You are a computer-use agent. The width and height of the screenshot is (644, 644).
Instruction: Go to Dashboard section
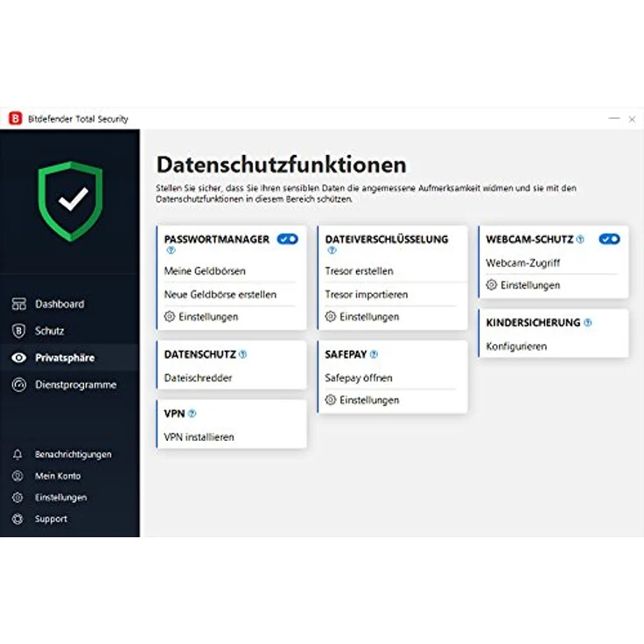click(59, 304)
